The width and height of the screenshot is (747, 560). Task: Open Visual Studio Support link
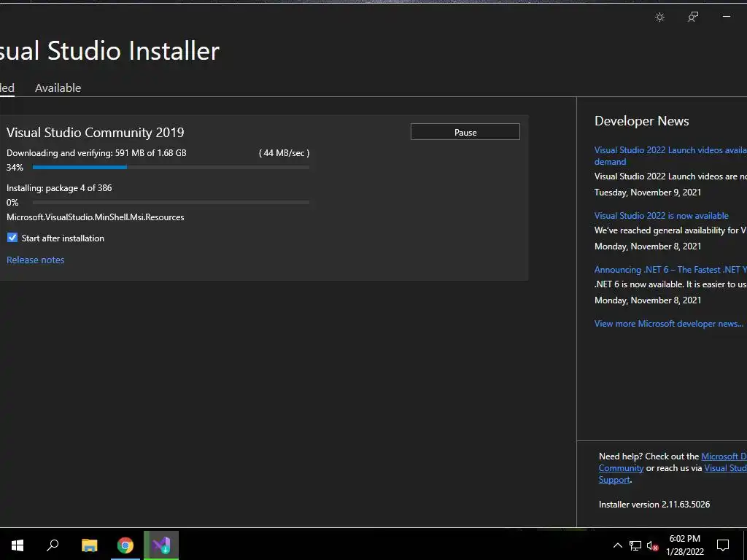tap(726, 468)
